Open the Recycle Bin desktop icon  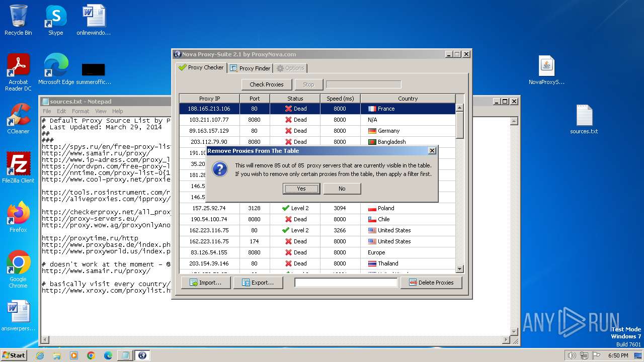[x=18, y=20]
